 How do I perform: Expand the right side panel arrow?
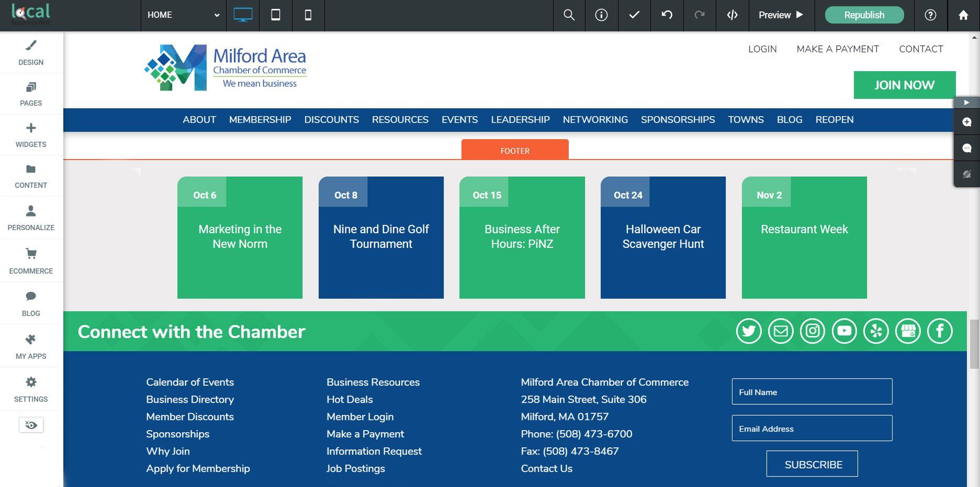[966, 103]
